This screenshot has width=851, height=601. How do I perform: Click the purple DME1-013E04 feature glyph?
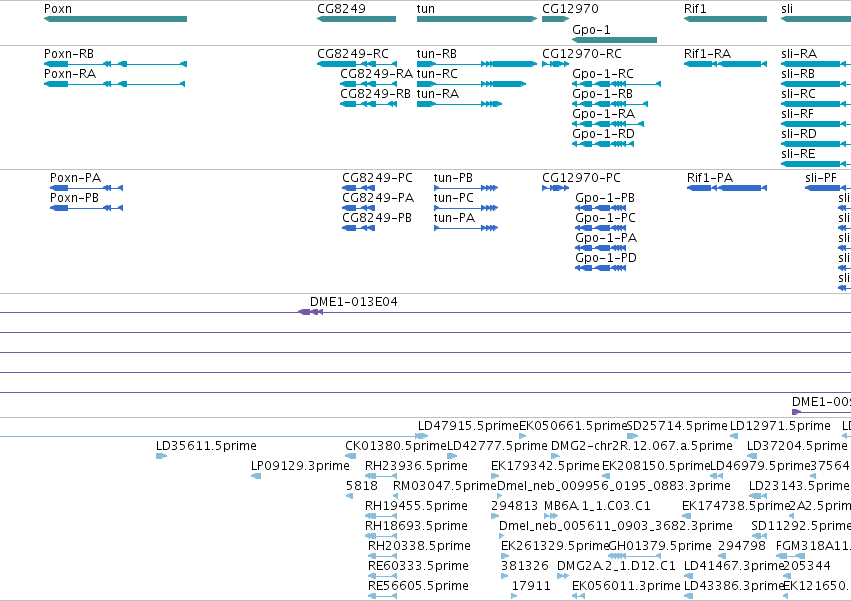click(310, 312)
